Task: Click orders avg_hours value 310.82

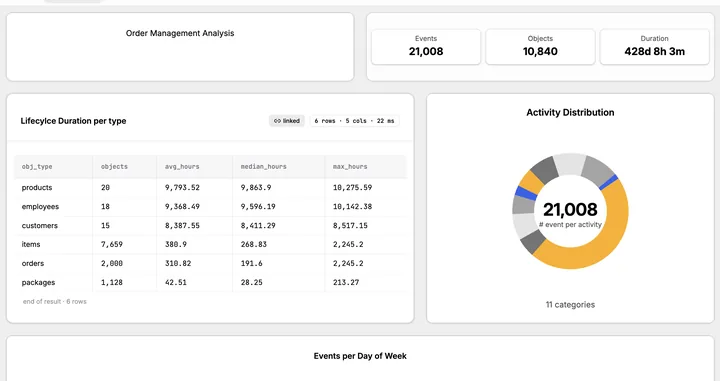Action: click(178, 263)
